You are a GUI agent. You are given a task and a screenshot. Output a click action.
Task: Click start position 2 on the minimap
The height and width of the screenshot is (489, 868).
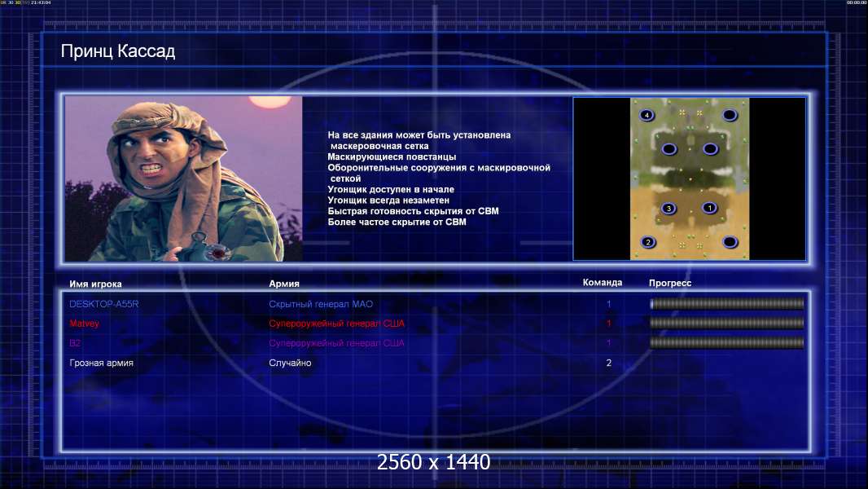(647, 242)
